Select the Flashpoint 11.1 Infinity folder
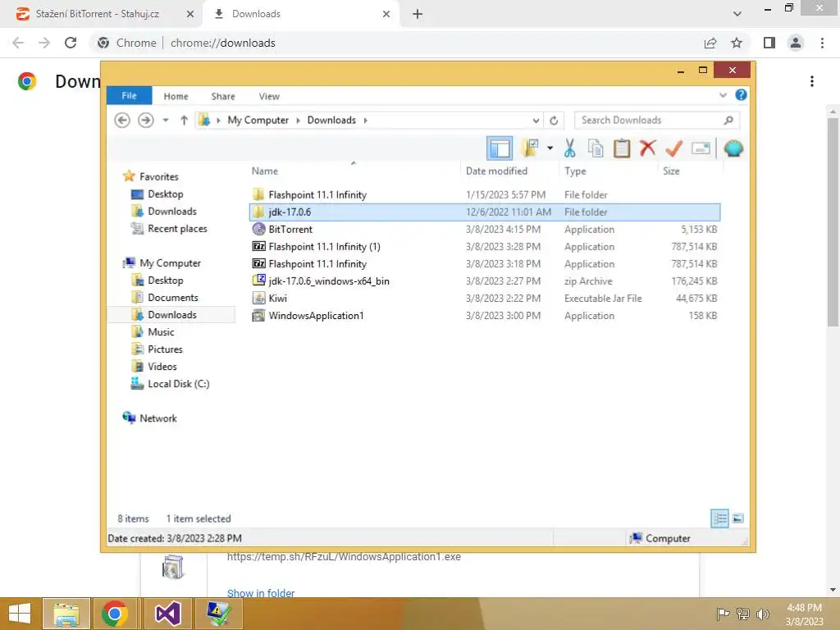The height and width of the screenshot is (630, 840). tap(485, 195)
